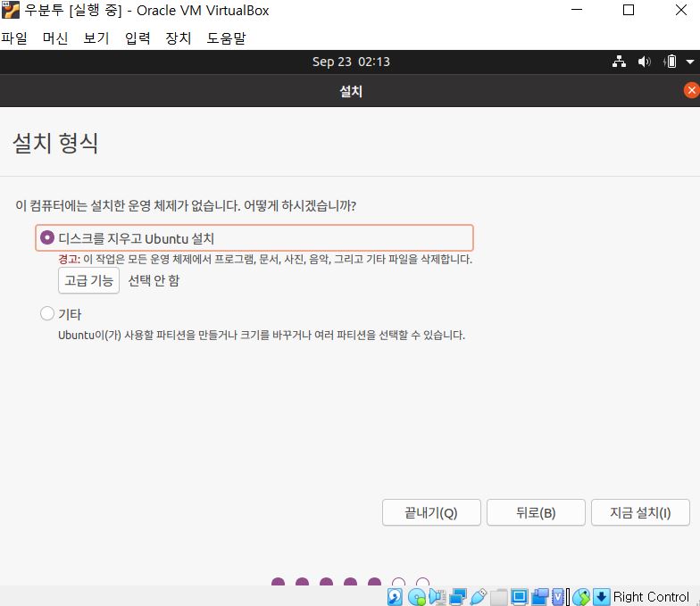Click 지금 설치(I) install now button
The image size is (700, 606).
coord(640,512)
